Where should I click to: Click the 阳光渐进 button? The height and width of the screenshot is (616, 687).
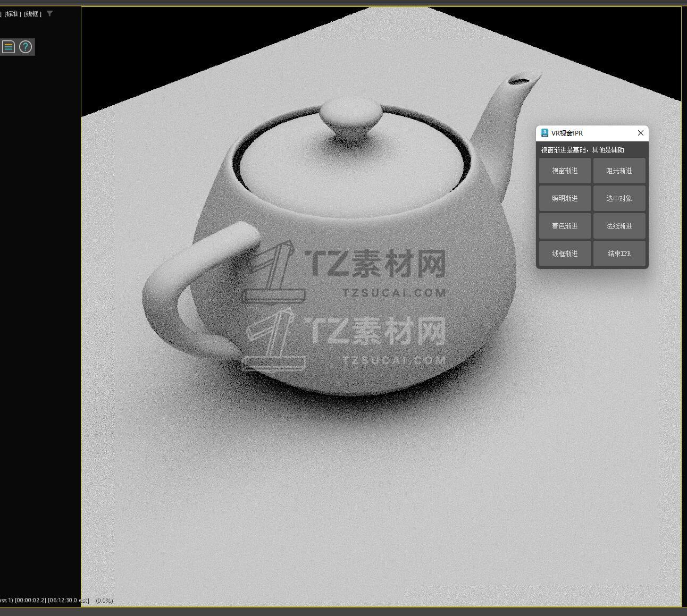619,171
